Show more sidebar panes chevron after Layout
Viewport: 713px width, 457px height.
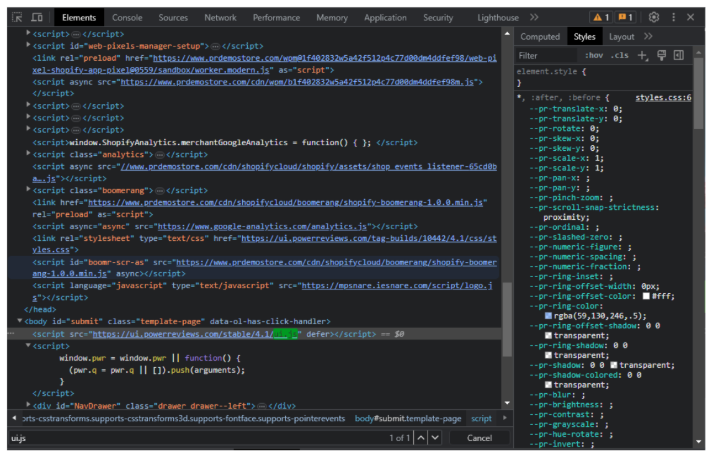[648, 36]
